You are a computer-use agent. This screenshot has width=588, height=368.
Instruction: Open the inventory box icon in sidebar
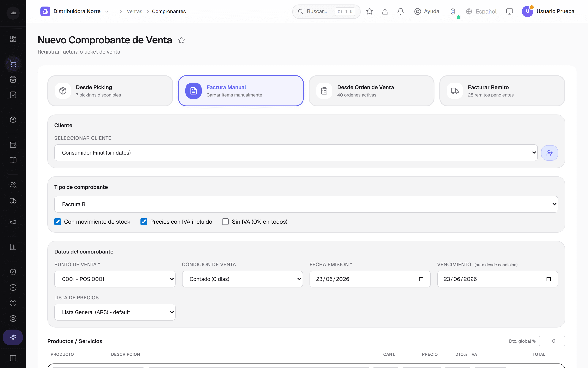pyautogui.click(x=13, y=120)
